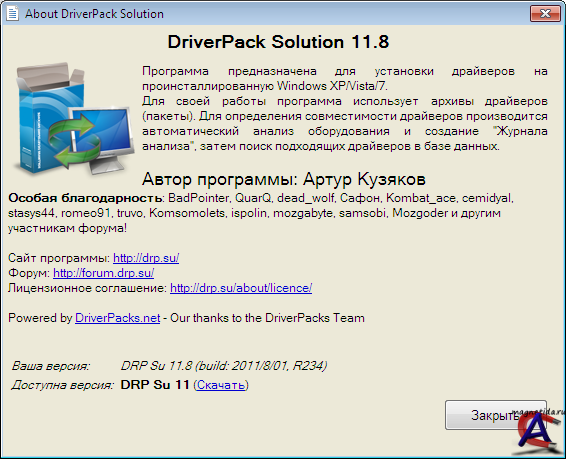Click the available version text DRP Su 11
Image resolution: width=566 pixels, height=459 pixels.
155,385
